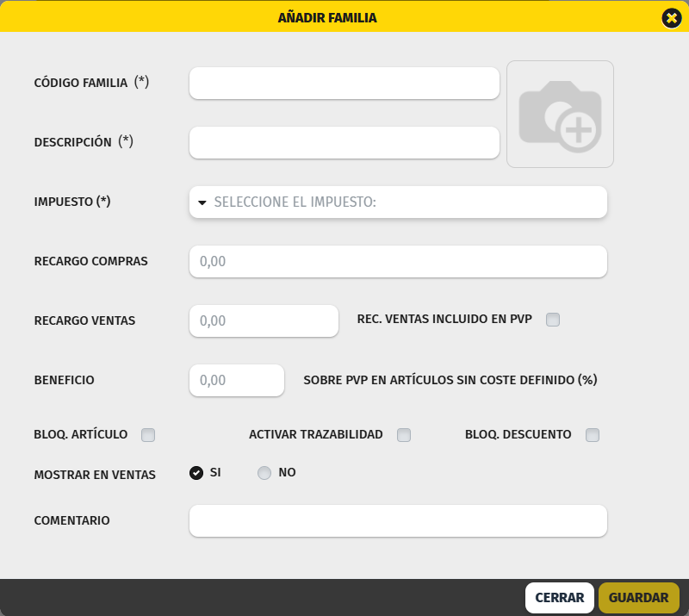Toggle the Activar Trazabilidad checkbox
This screenshot has height=616, width=689.
coord(404,435)
